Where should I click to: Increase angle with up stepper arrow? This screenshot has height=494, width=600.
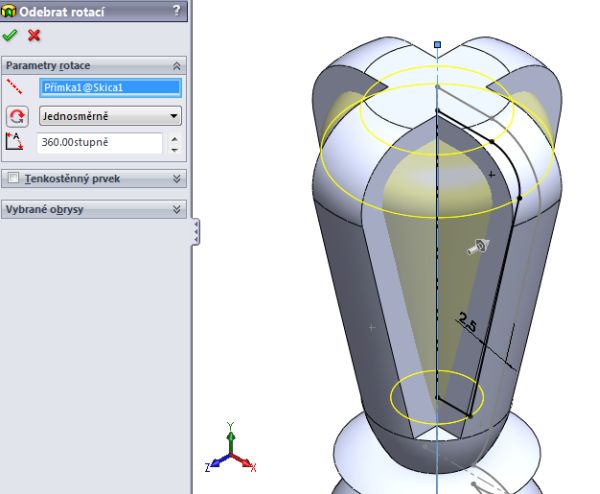pyautogui.click(x=175, y=137)
